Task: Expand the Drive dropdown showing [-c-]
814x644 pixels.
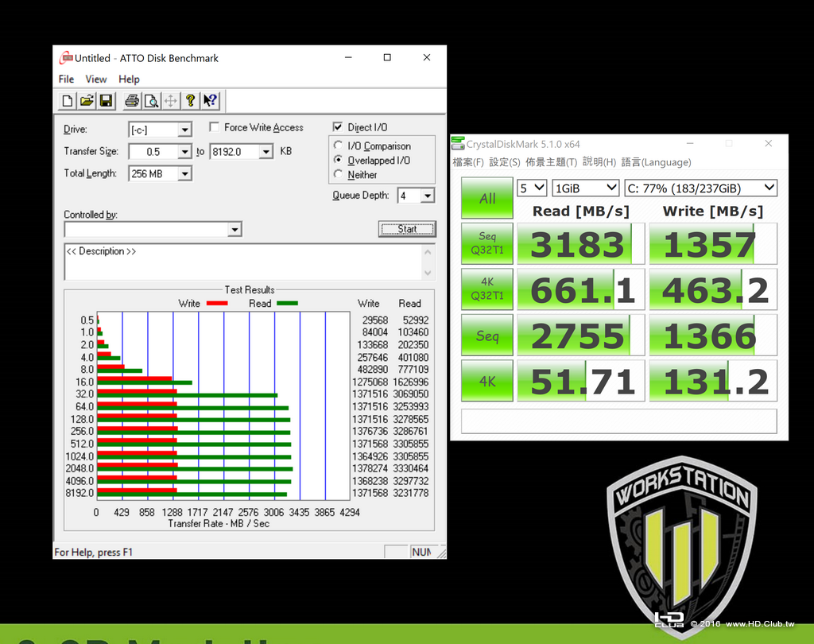Action: [x=184, y=130]
